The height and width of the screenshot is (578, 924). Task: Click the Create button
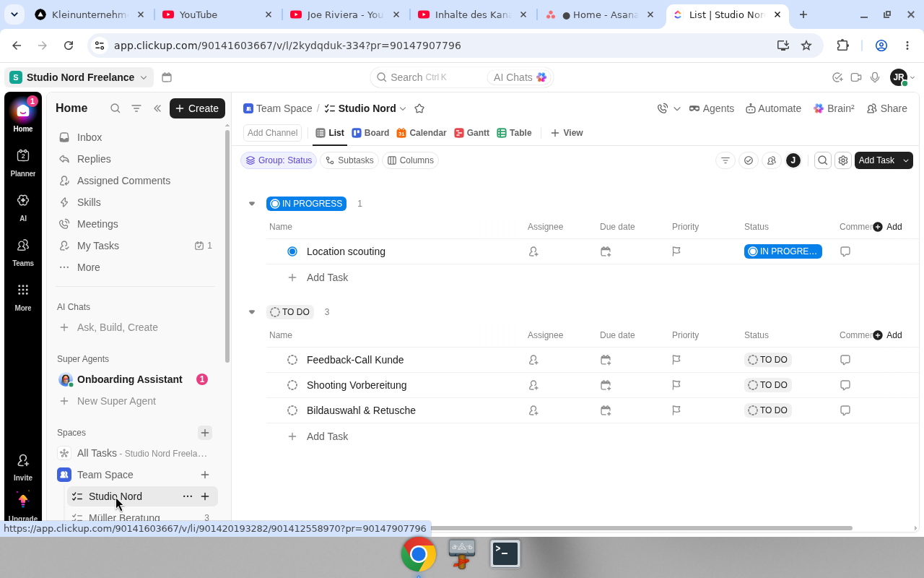197,108
